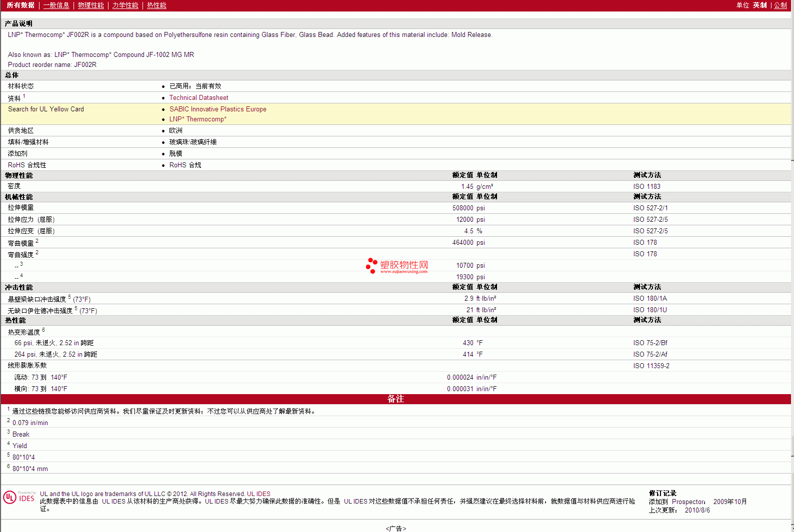Open LNP* Thermocomp* yellow card link
This screenshot has width=794, height=532.
[197, 119]
